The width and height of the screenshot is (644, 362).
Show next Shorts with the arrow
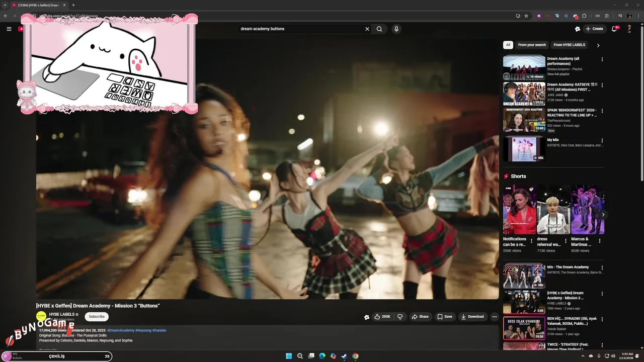603,215
